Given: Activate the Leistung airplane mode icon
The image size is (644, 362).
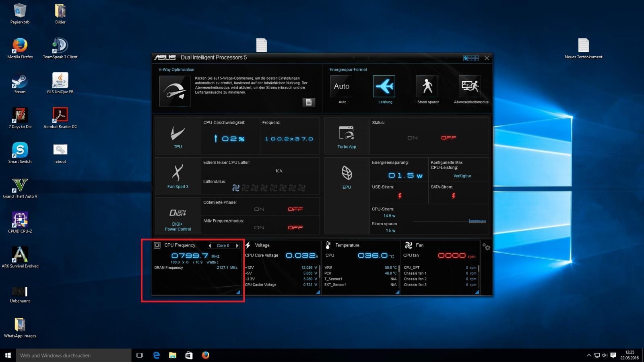Looking at the screenshot, I should (384, 86).
